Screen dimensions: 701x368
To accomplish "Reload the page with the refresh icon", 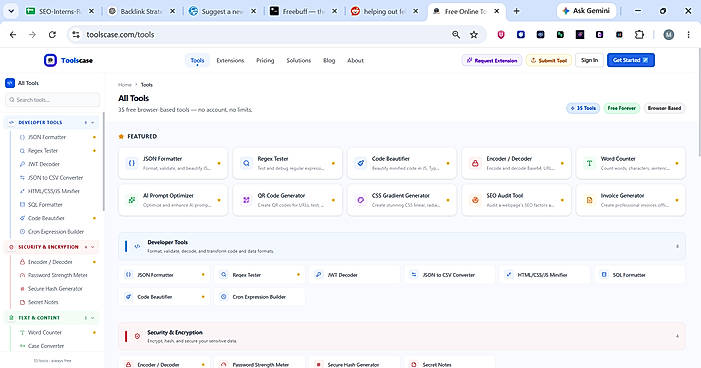I will pyautogui.click(x=52, y=34).
